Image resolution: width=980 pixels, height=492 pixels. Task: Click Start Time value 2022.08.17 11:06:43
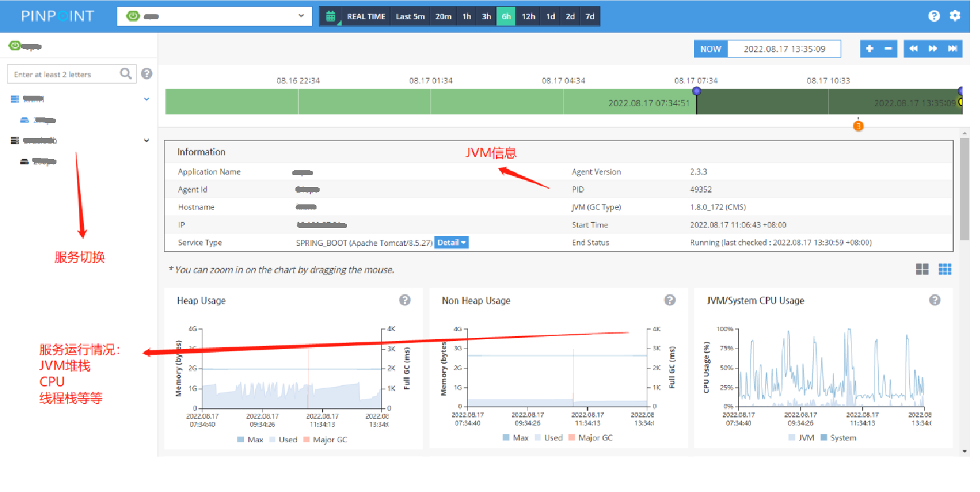[738, 225]
